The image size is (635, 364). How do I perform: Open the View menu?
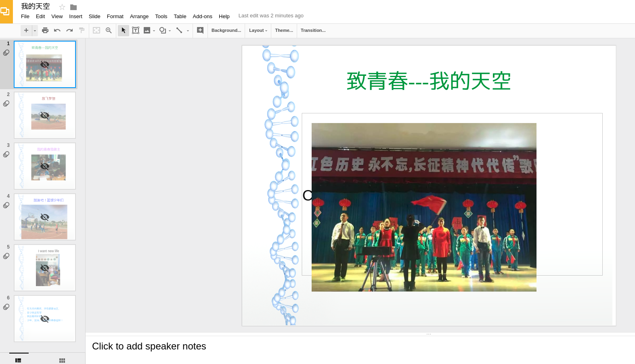pos(57,17)
